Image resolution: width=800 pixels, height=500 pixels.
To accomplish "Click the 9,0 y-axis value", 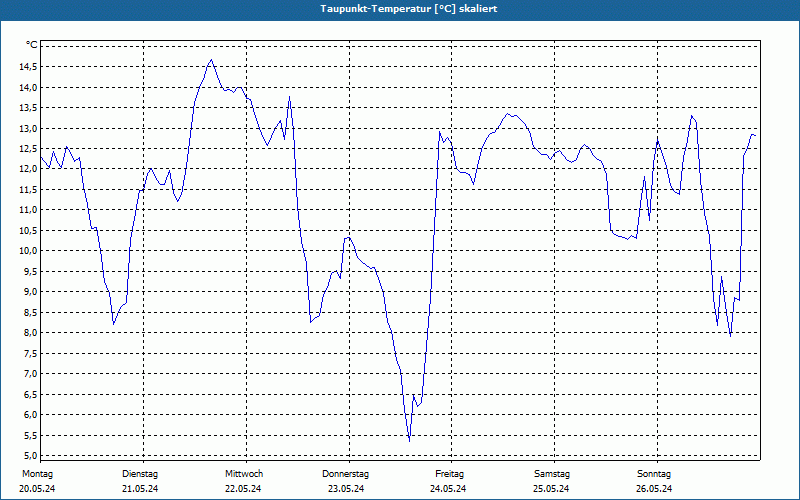I will (x=31, y=292).
